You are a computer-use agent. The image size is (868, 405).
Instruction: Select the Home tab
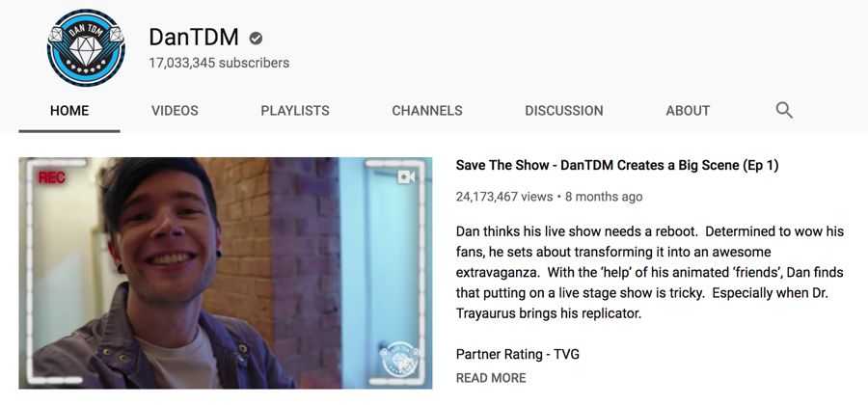click(x=69, y=111)
